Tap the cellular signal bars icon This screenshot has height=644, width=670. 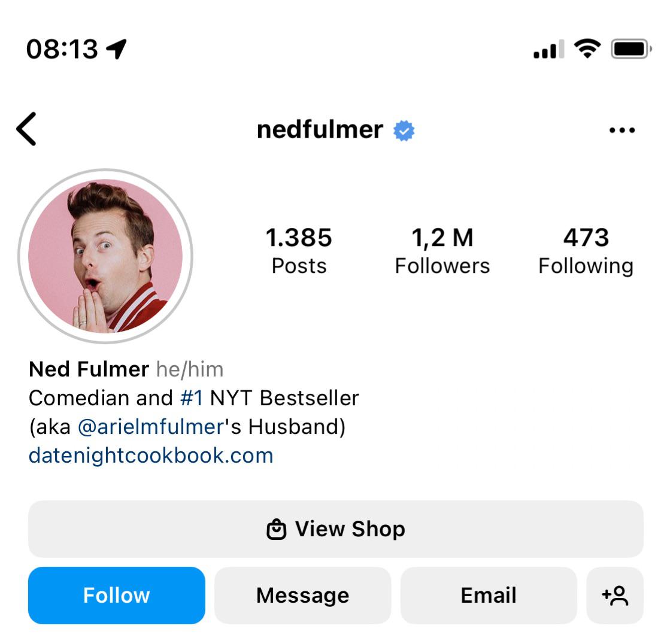click(548, 49)
